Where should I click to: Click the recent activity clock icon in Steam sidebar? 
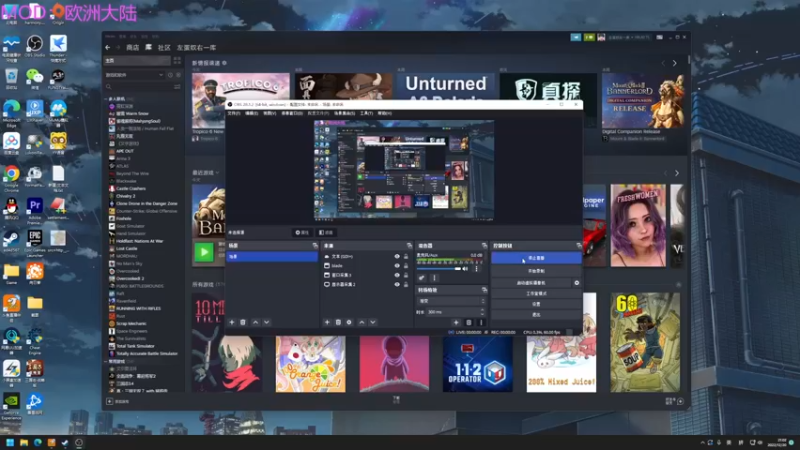170,75
